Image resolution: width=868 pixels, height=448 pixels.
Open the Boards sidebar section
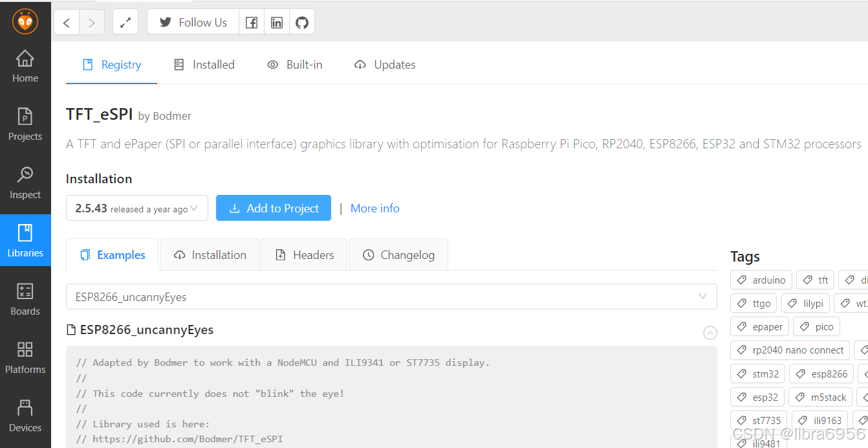tap(25, 299)
